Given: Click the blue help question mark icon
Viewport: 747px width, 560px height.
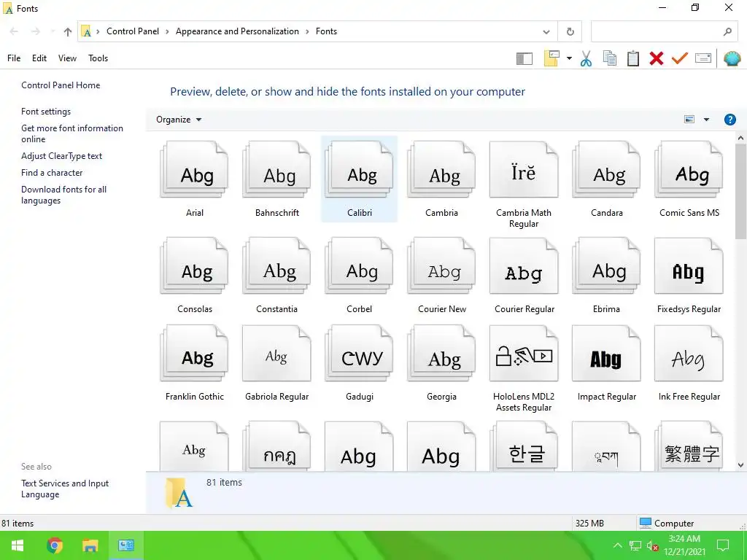Looking at the screenshot, I should 729,120.
